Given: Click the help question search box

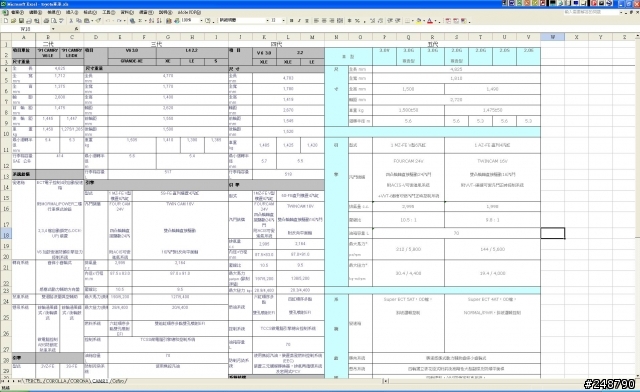Looking at the screenshot, I should pos(590,12).
